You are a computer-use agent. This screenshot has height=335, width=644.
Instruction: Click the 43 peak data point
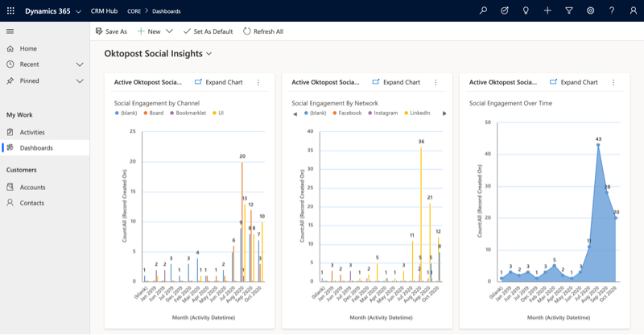(x=598, y=145)
